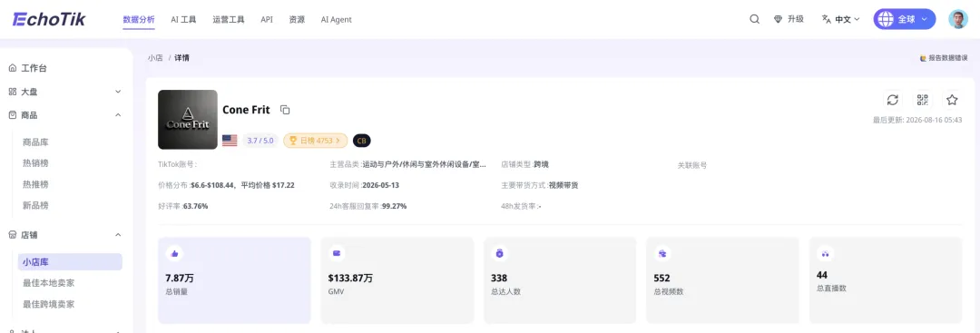This screenshot has width=980, height=333.
Task: Expand the 大盘 sidebar section
Action: pos(118,92)
